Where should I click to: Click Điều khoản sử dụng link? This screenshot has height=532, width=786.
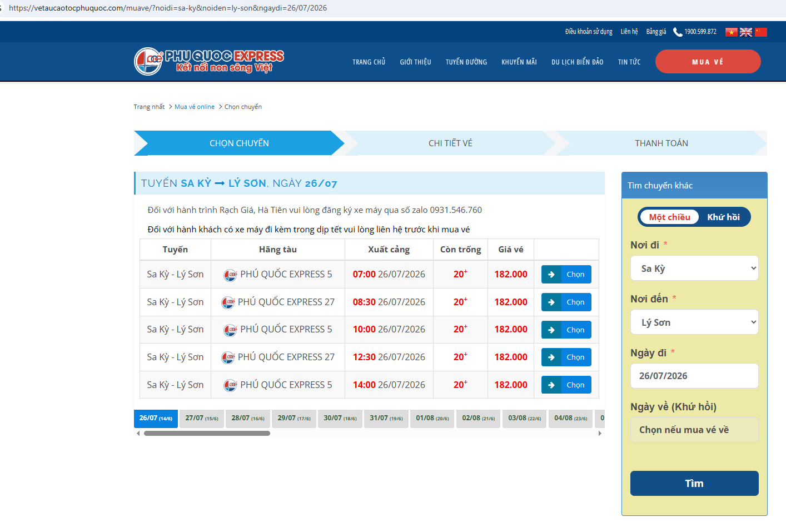(589, 32)
